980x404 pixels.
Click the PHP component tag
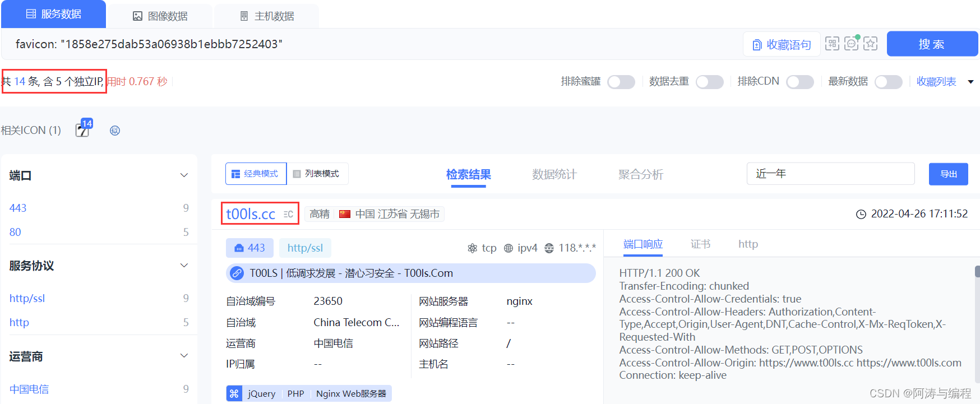pyautogui.click(x=295, y=394)
